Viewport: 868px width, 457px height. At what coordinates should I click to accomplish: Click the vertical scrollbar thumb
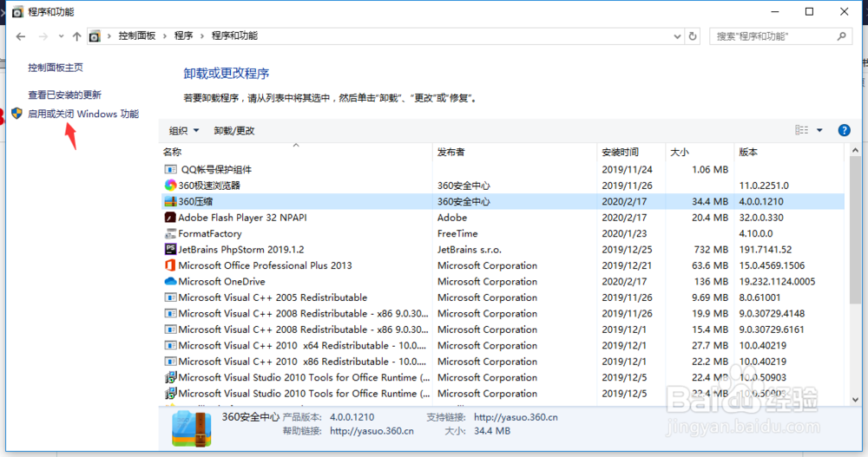[855, 230]
